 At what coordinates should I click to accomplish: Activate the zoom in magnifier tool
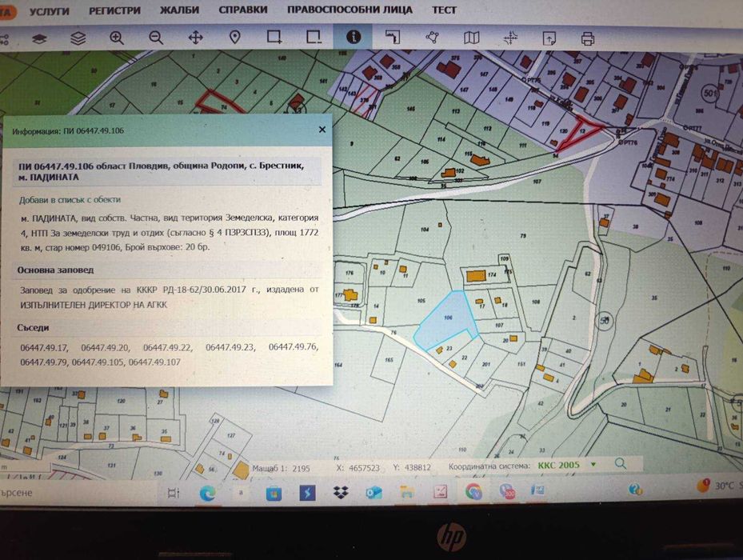pyautogui.click(x=117, y=38)
